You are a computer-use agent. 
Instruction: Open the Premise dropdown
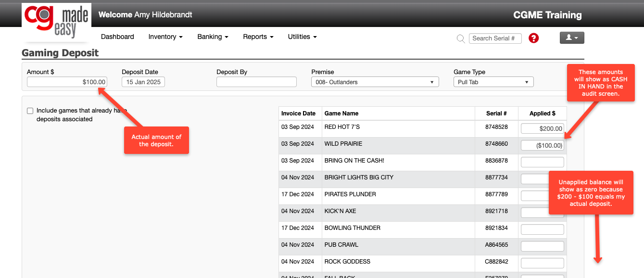point(375,82)
